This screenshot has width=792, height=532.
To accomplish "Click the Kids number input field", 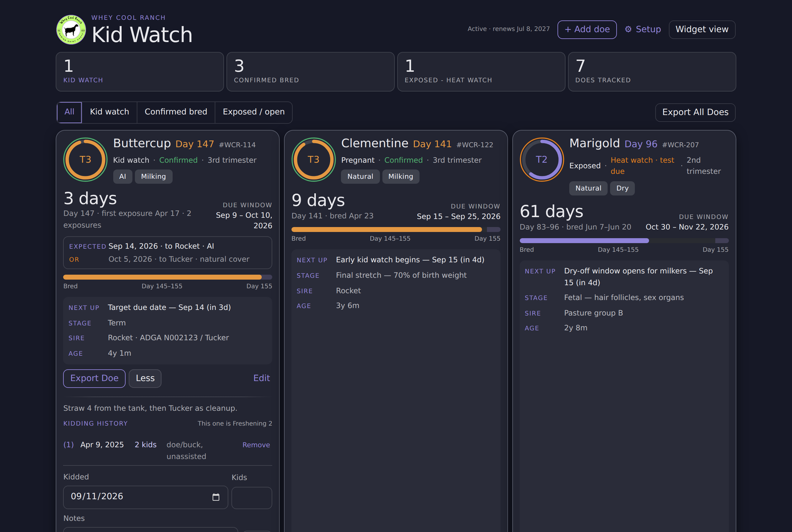I will click(x=251, y=498).
